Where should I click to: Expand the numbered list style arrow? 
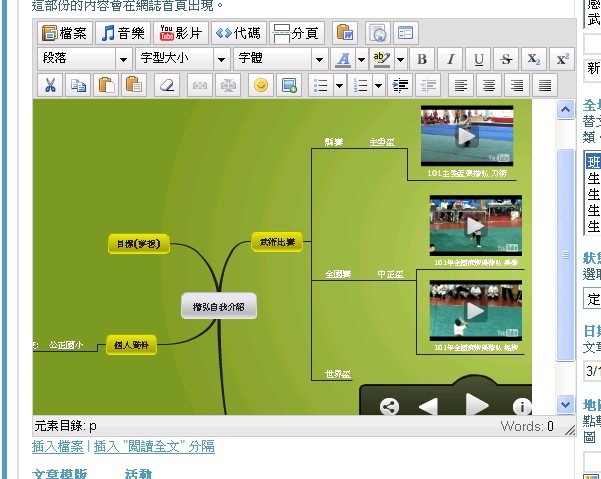click(x=378, y=85)
